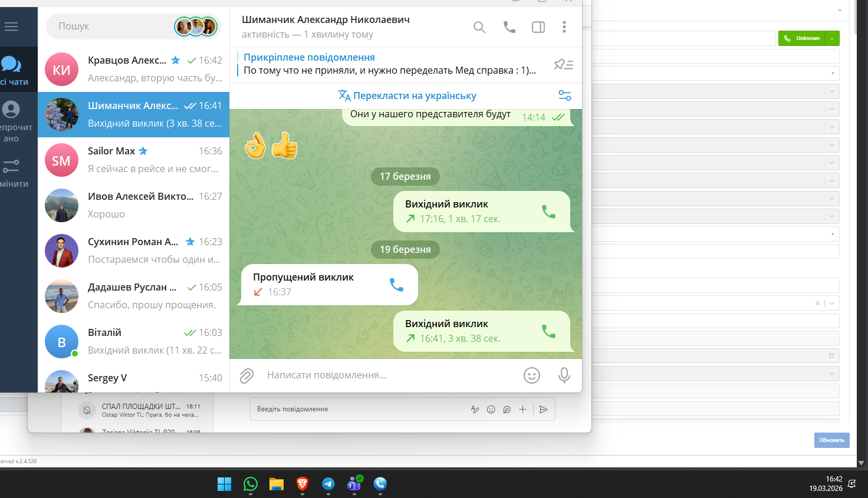Screen dimensions: 868x498
Task: Call back from outgoing call 17:16 bubble
Action: tap(548, 212)
